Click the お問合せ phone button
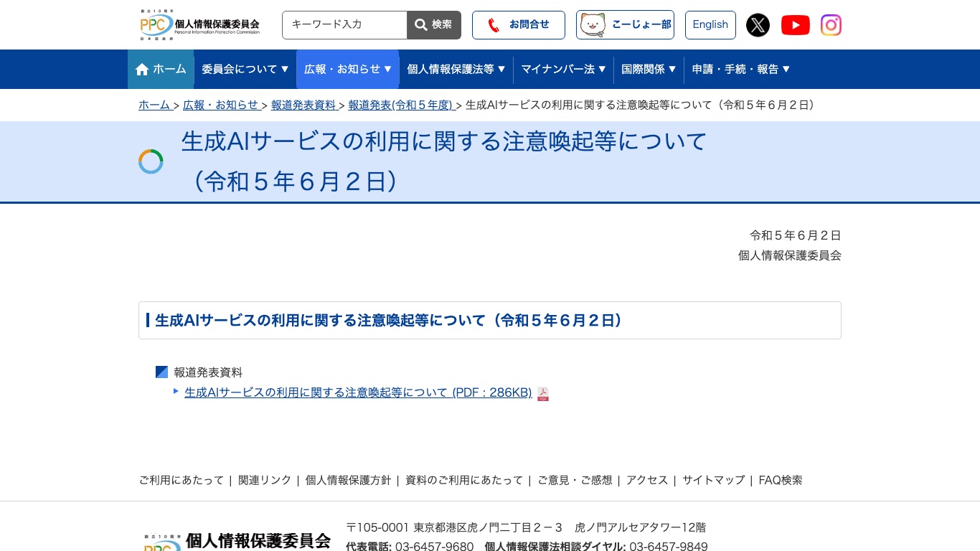Viewport: 980px width, 551px height. click(x=519, y=25)
